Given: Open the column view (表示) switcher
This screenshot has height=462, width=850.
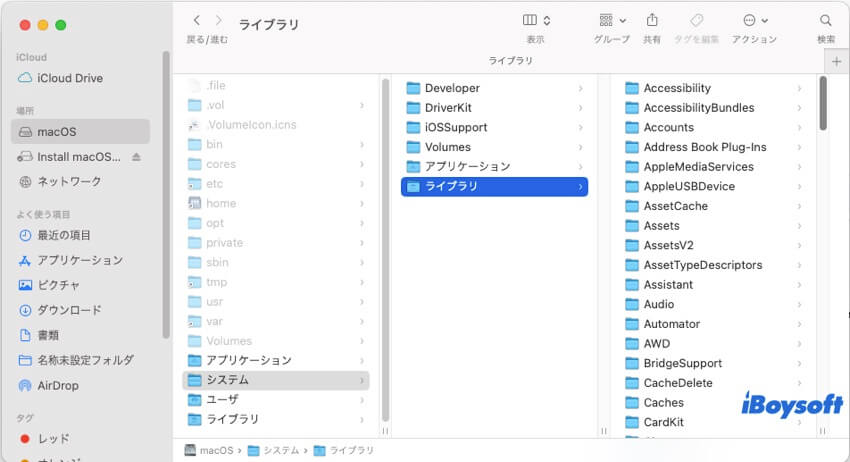Looking at the screenshot, I should click(x=536, y=21).
